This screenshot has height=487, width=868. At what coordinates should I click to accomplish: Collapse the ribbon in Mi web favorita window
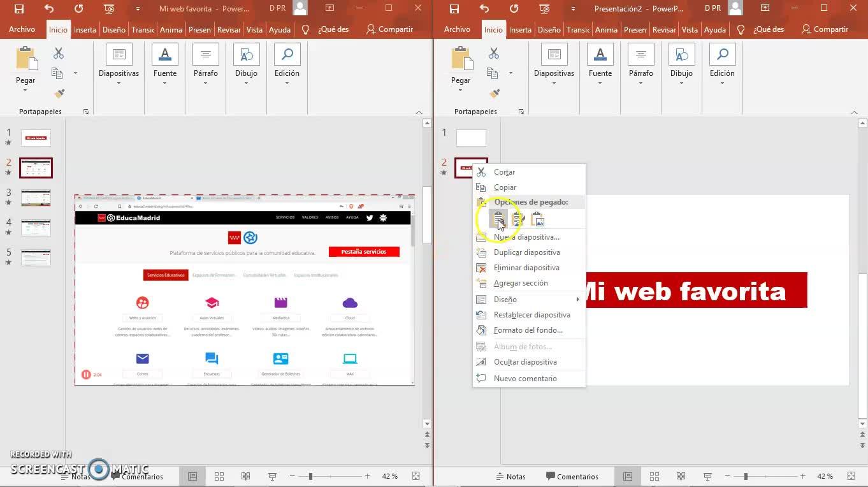[419, 112]
